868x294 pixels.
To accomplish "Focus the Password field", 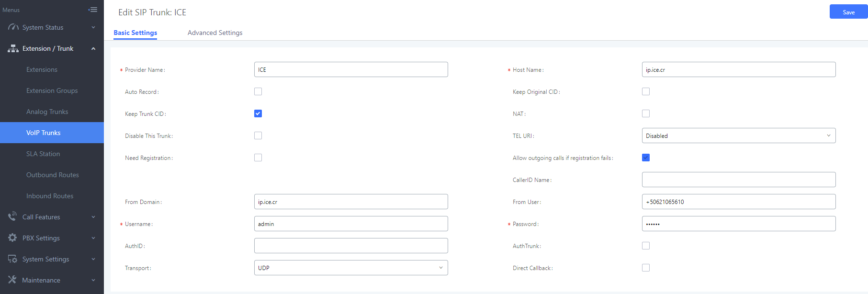I will (x=738, y=224).
